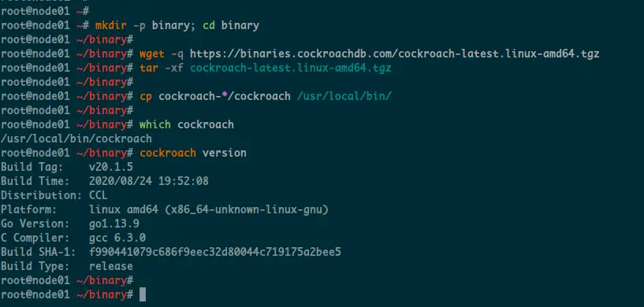Click the 'Go Version:' label
The height and width of the screenshot is (307, 644).
point(35,224)
